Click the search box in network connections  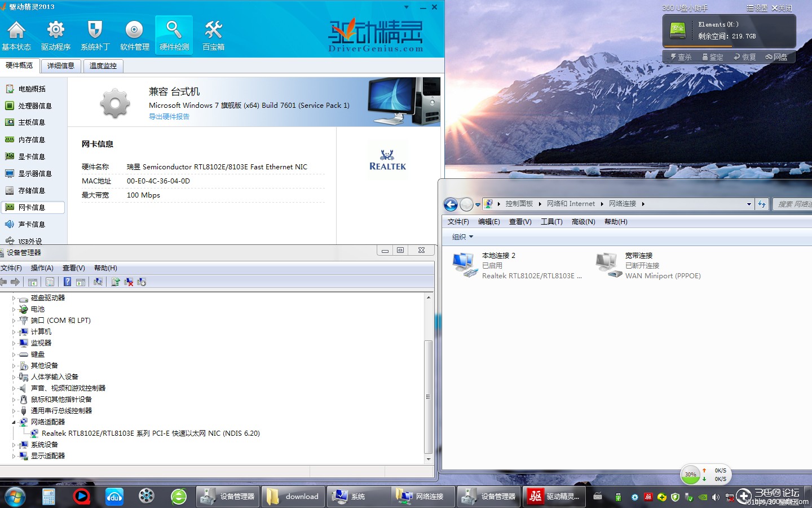tap(792, 204)
